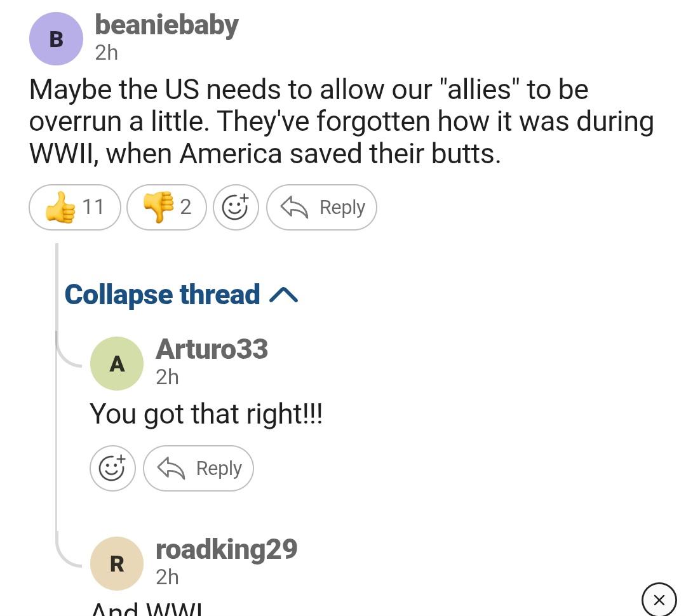686x616 pixels.
Task: Dislike beaniebaby's comment with thumbs down
Action: coord(166,207)
